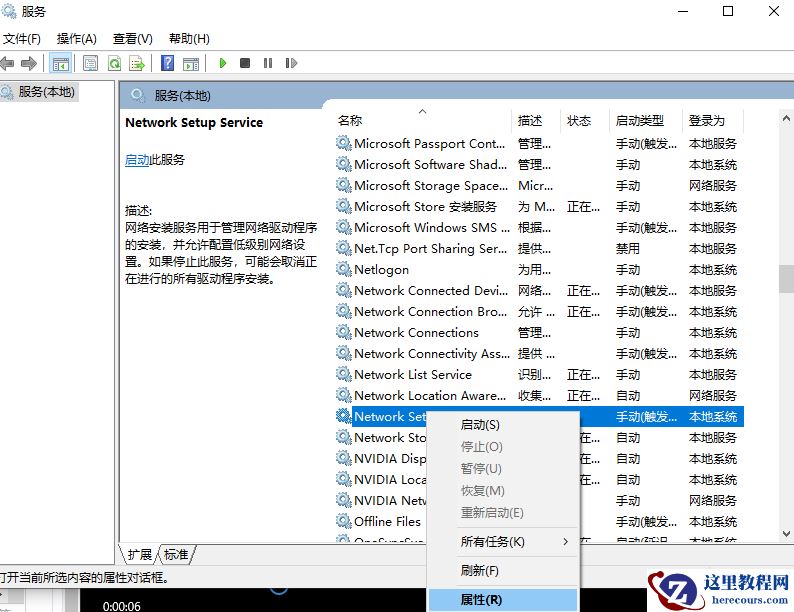Click the Services title bar gear icon

[9, 11]
